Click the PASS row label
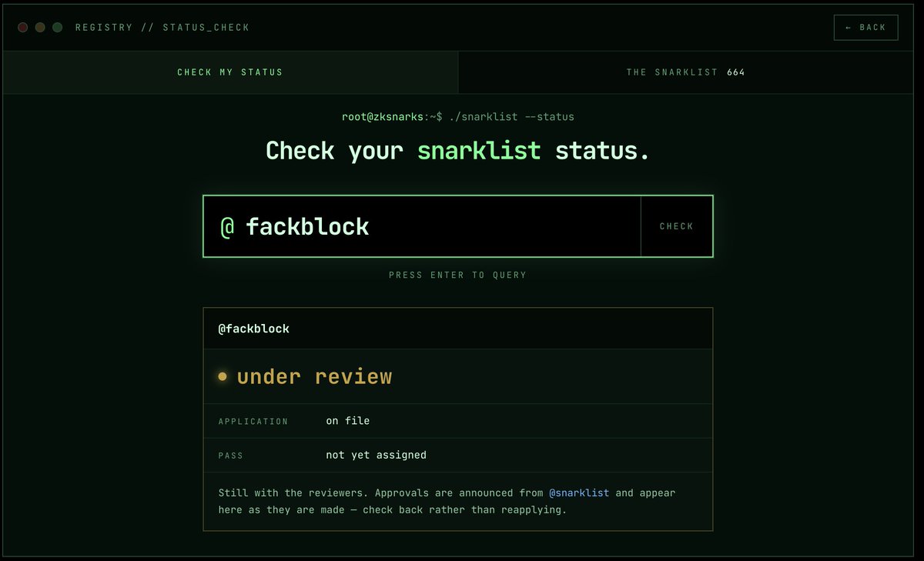 (x=231, y=456)
